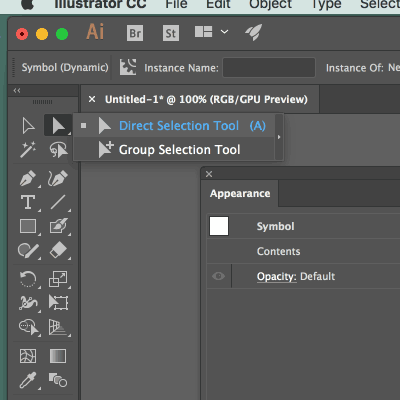Viewport: 400px width, 400px height.
Task: Choose Group Selection Tool from flyout
Action: 174,150
